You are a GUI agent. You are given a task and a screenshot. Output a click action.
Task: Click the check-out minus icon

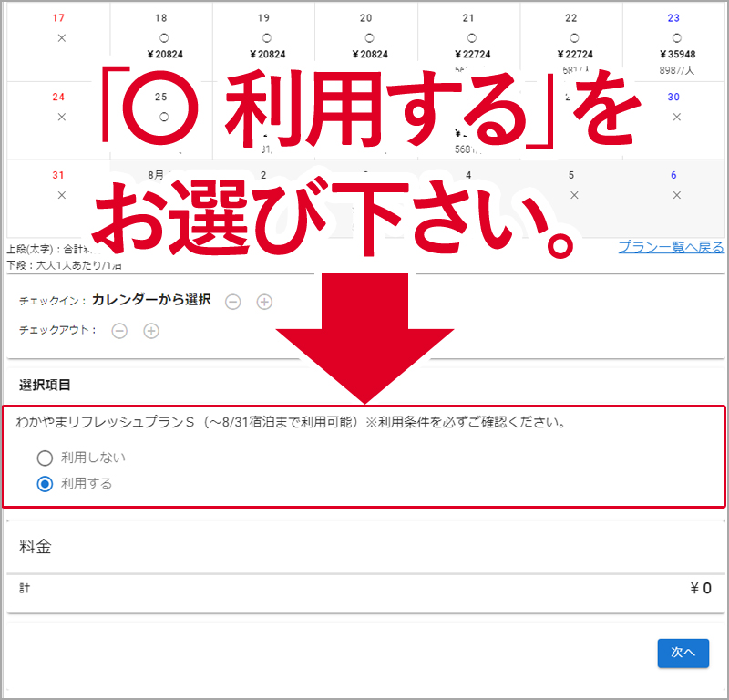click(x=119, y=331)
